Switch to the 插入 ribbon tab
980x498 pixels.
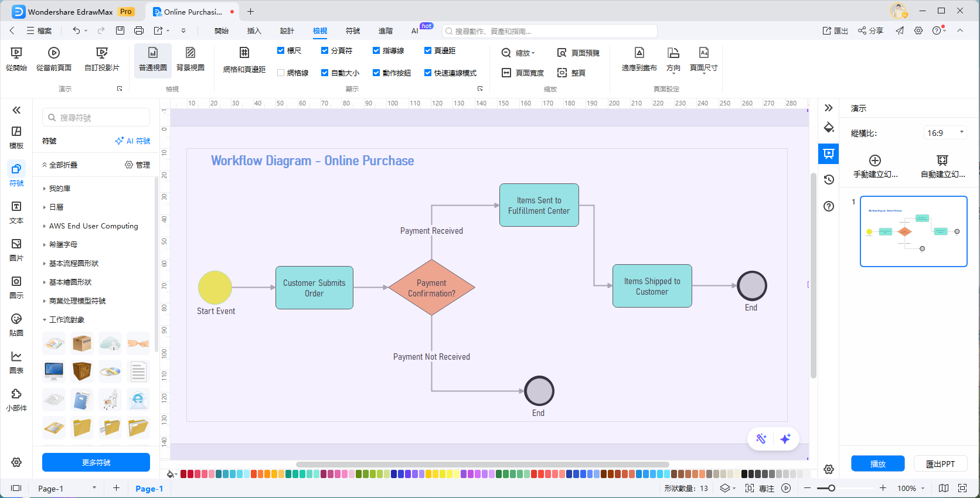(254, 31)
